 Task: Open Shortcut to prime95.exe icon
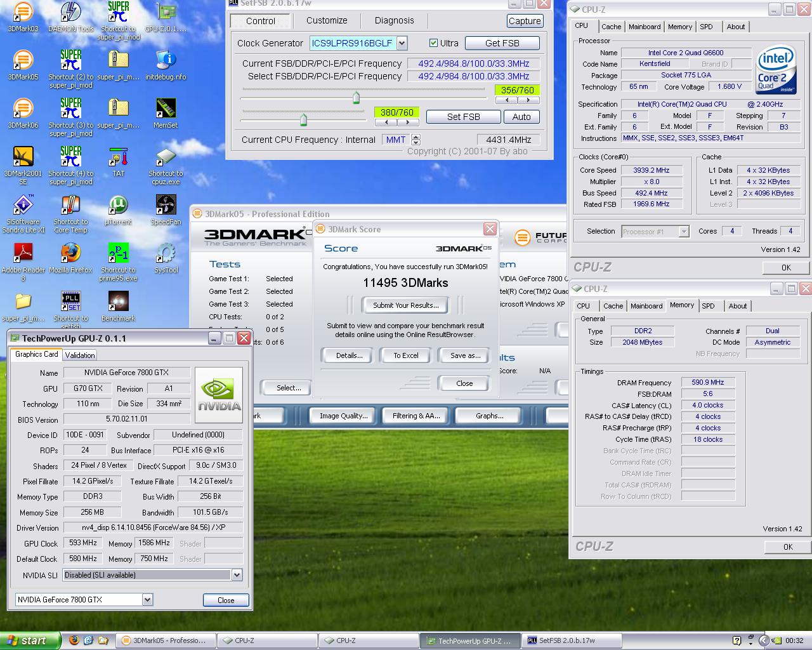[x=118, y=262]
